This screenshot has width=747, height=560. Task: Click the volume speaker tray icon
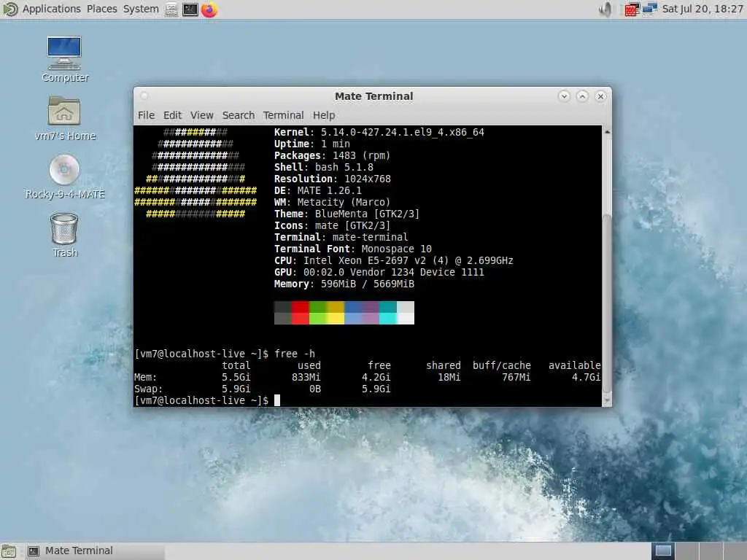(x=606, y=9)
